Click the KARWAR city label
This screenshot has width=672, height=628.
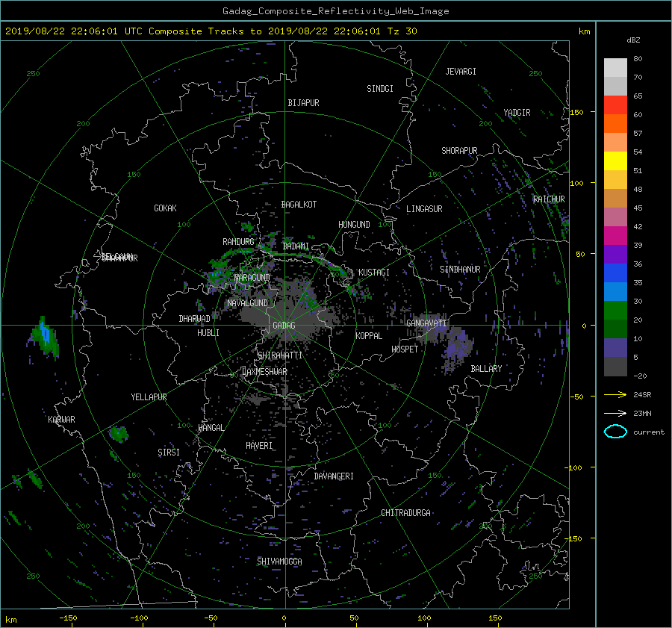point(61,419)
